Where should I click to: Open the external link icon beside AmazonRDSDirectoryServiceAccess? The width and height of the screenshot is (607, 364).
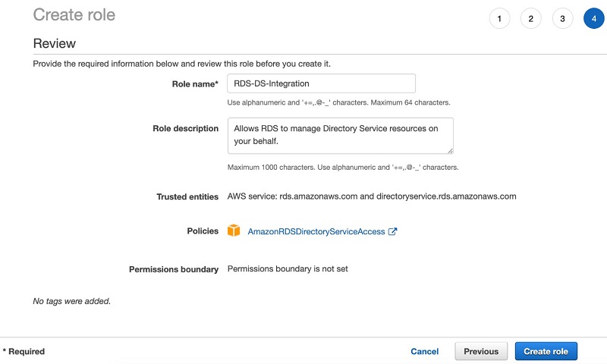(x=392, y=231)
